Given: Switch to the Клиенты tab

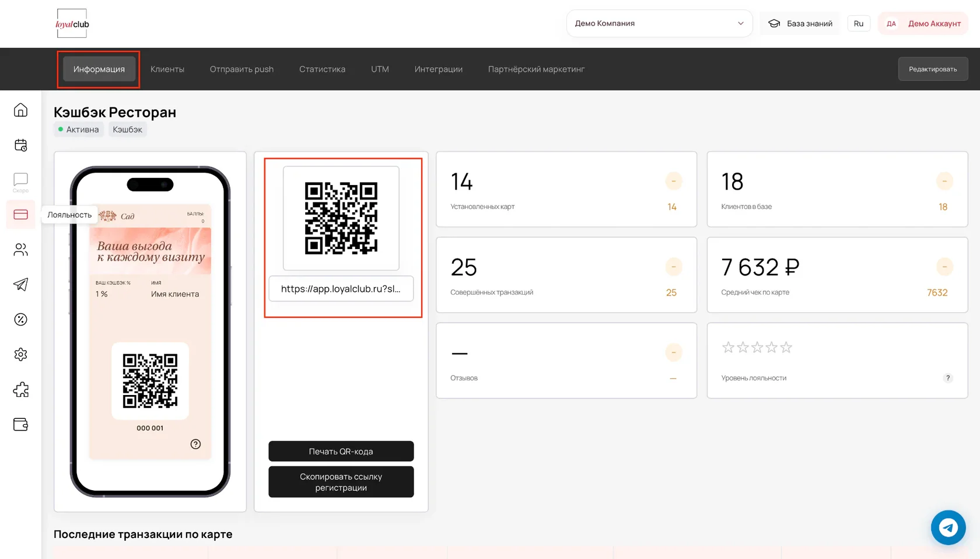Looking at the screenshot, I should 167,69.
